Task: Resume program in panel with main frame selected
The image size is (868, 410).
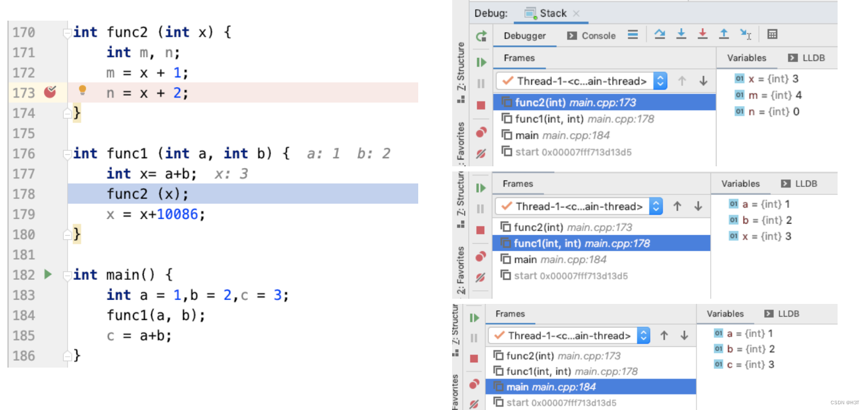Action: 474,317
